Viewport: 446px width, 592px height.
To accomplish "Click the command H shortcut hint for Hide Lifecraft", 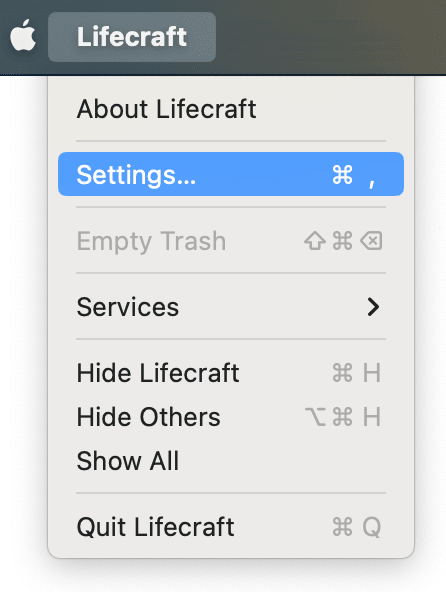I will 356,373.
